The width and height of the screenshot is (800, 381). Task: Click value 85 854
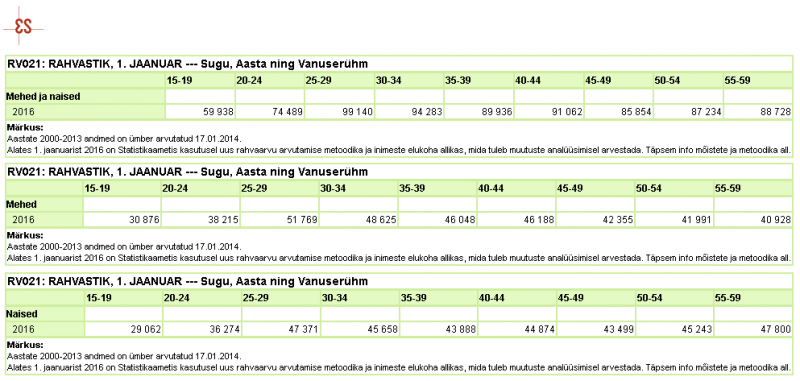[x=636, y=112]
